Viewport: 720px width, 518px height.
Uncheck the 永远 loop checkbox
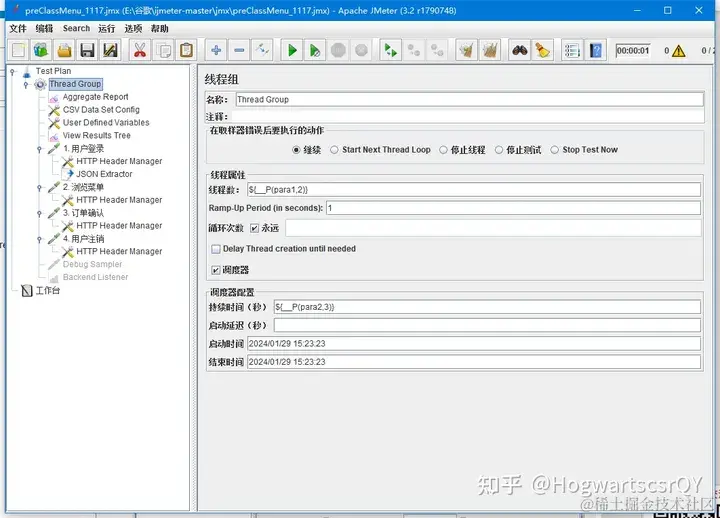pos(254,228)
